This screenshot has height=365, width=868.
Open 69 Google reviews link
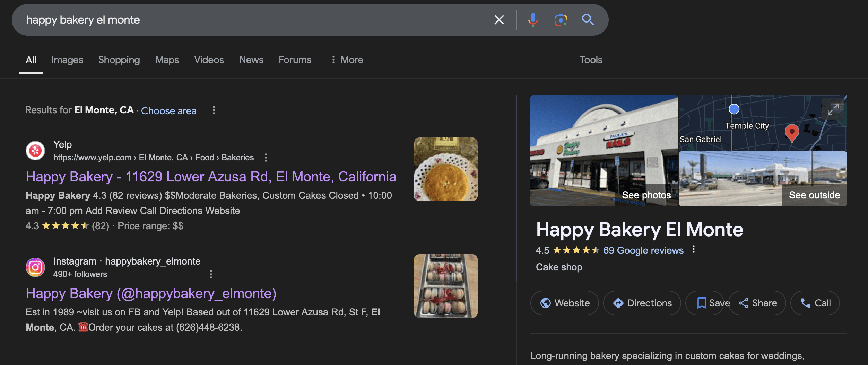[x=643, y=250]
